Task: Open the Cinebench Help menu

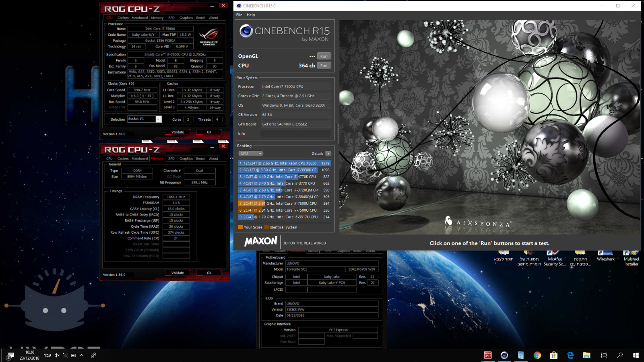Action: (251, 15)
